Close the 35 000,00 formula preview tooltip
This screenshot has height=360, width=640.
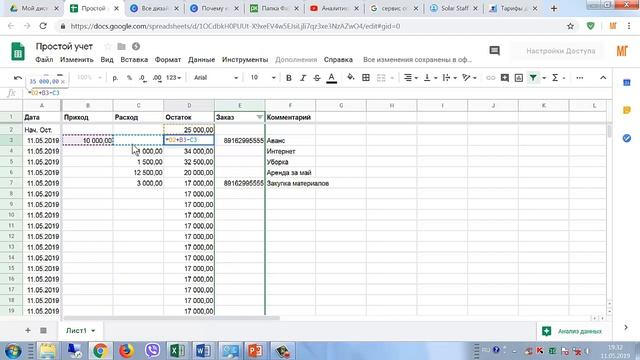click(x=63, y=82)
